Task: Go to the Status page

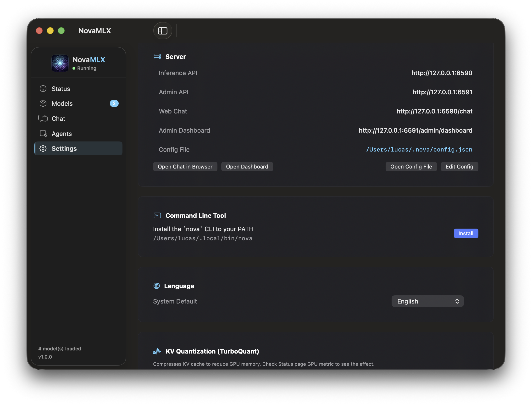Action: 61,89
